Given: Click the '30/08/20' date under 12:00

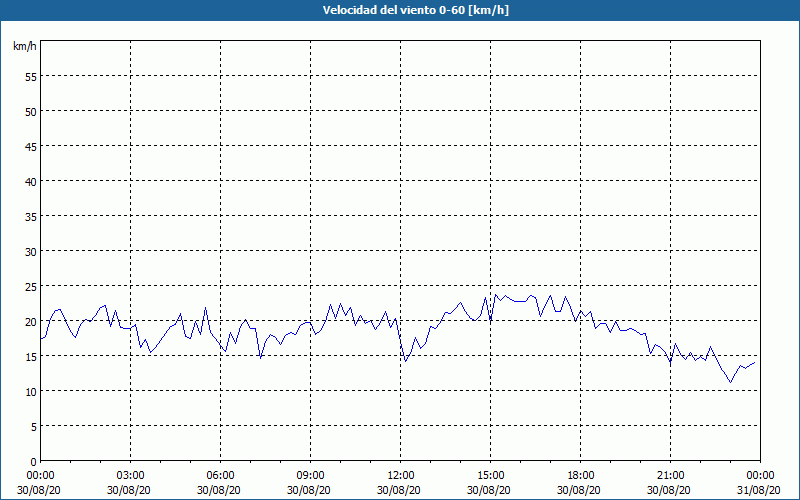Looking at the screenshot, I should click(x=399, y=490).
